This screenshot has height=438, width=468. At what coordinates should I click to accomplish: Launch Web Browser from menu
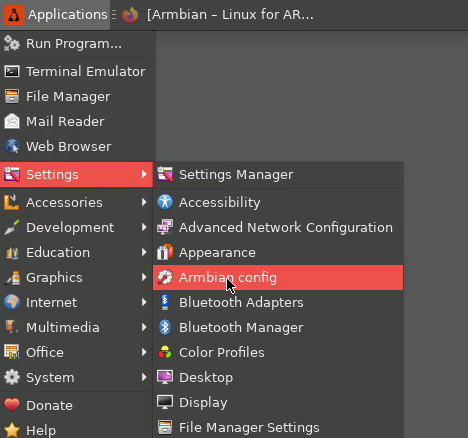click(x=77, y=146)
